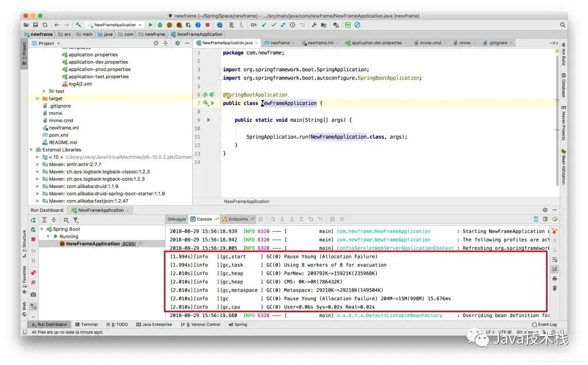Image resolution: width=588 pixels, height=365 pixels.
Task: Click run gutter icon beside main method
Action: (209, 120)
